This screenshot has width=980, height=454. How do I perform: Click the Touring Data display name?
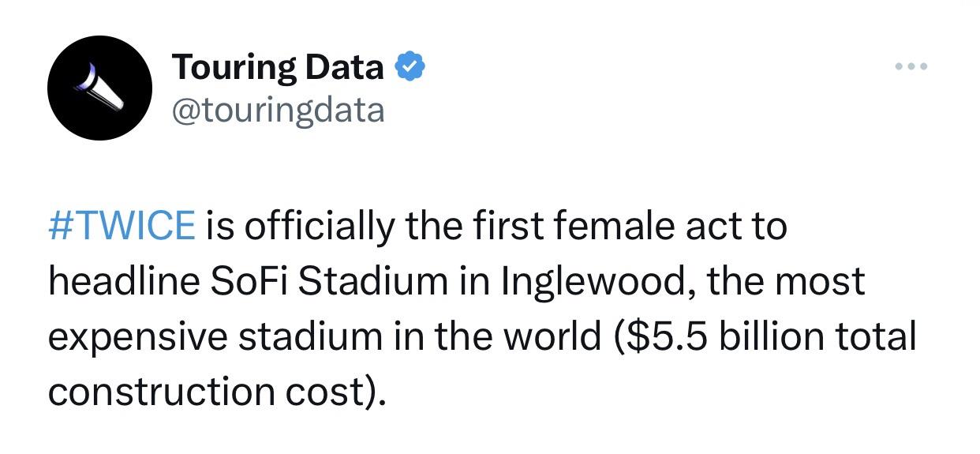[277, 67]
